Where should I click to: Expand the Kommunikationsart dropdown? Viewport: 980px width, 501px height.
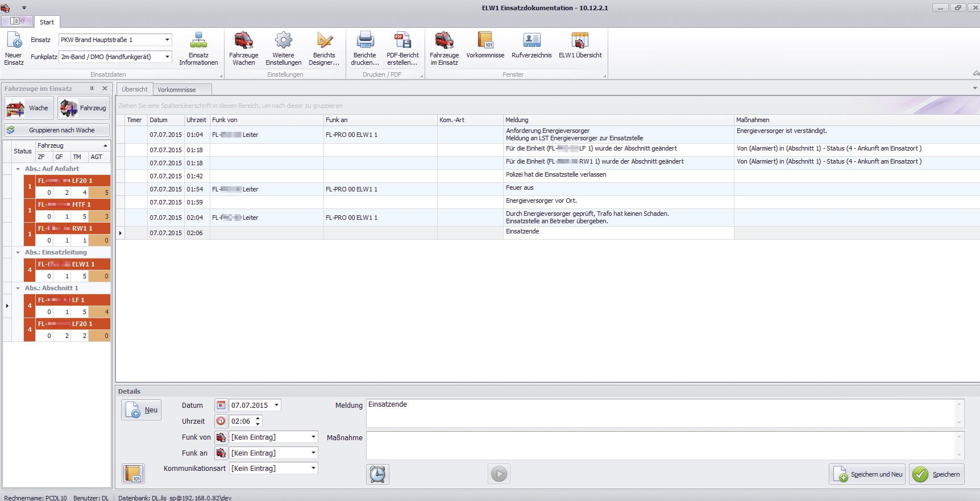pyautogui.click(x=313, y=469)
